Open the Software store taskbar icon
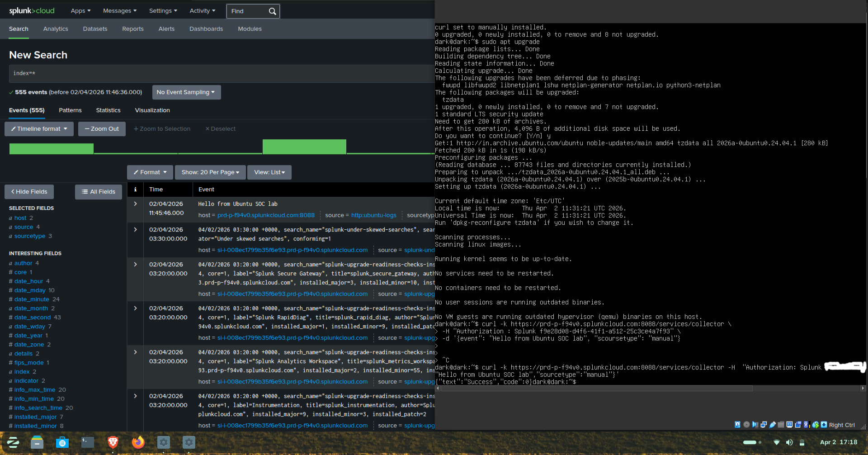Image resolution: width=868 pixels, height=455 pixels. click(x=62, y=442)
